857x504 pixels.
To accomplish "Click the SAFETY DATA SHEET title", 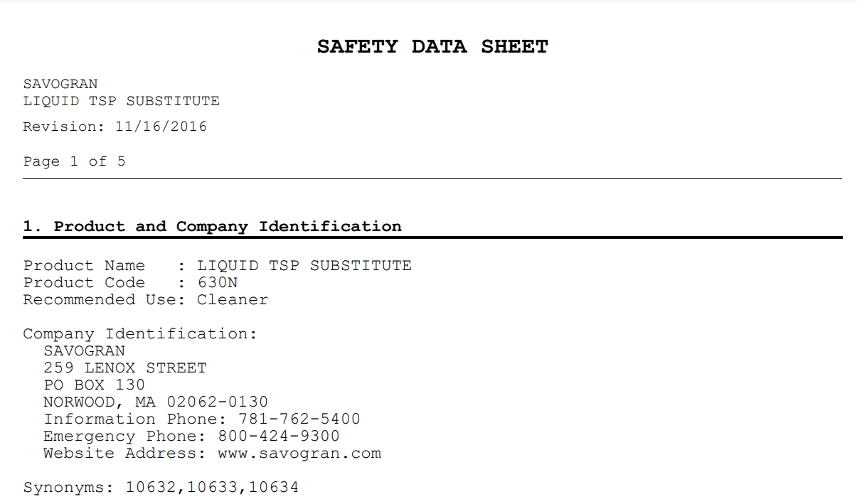I will (x=432, y=47).
